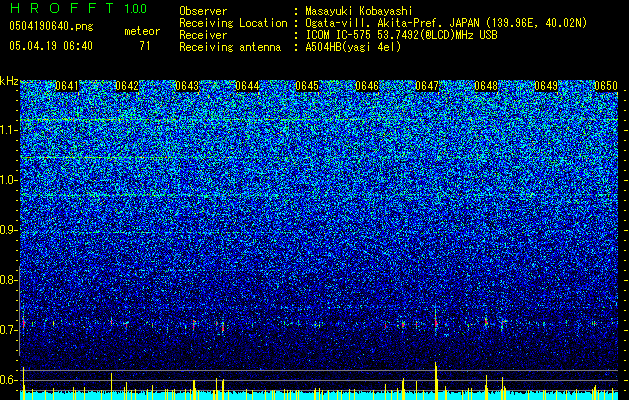Click the tallest yellow power spike under 0647

coord(436,381)
